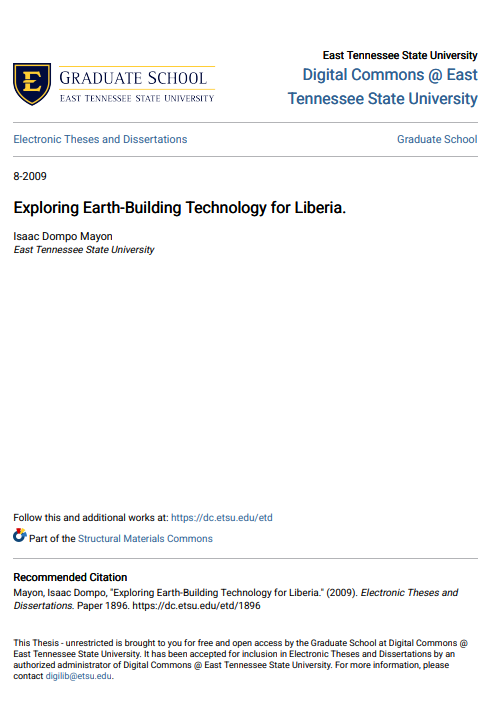The width and height of the screenshot is (500, 720).
Task: Follow the https://dc.etsu.edu/etd link
Action: pos(222,518)
